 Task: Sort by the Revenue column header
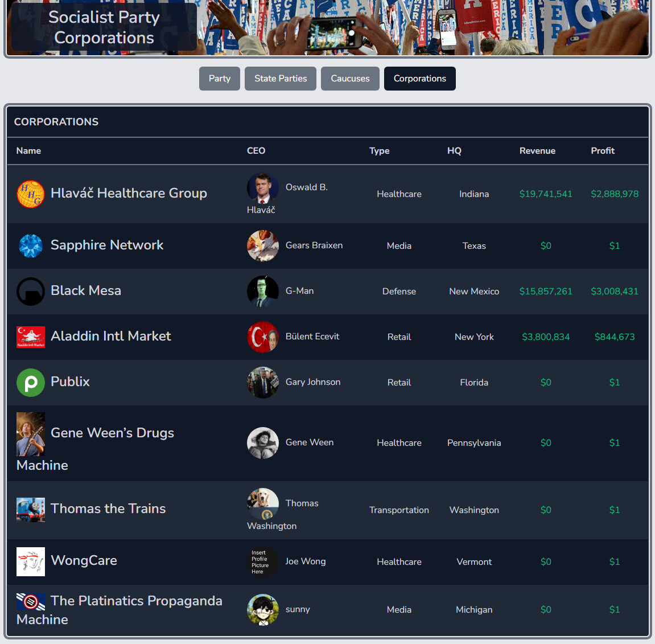[537, 150]
